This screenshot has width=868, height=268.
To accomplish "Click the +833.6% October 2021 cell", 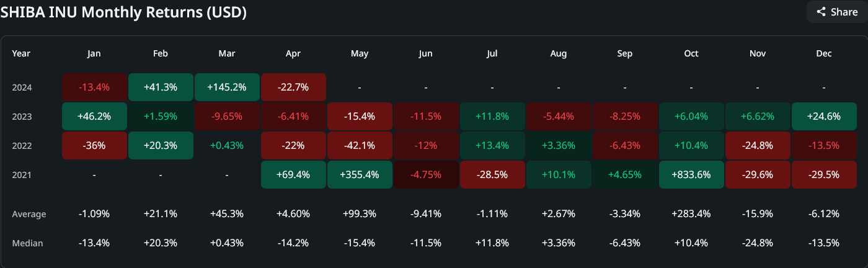I will tap(691, 175).
